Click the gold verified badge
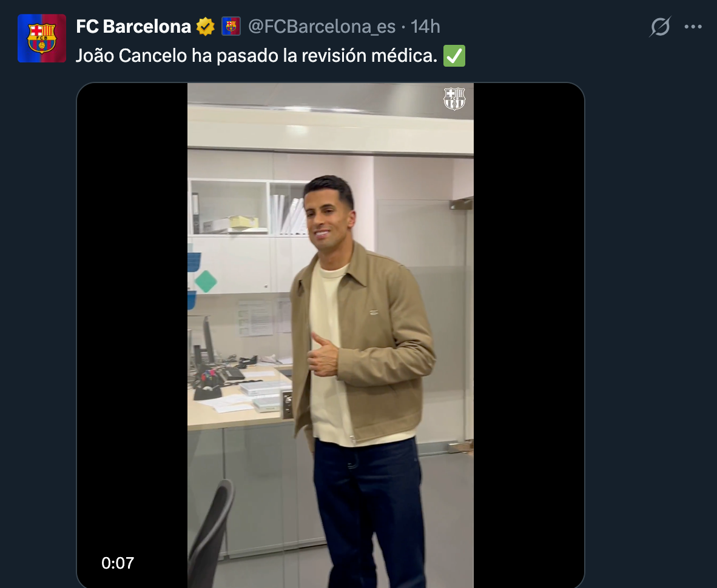Viewport: 717px width, 588px height. tap(206, 27)
